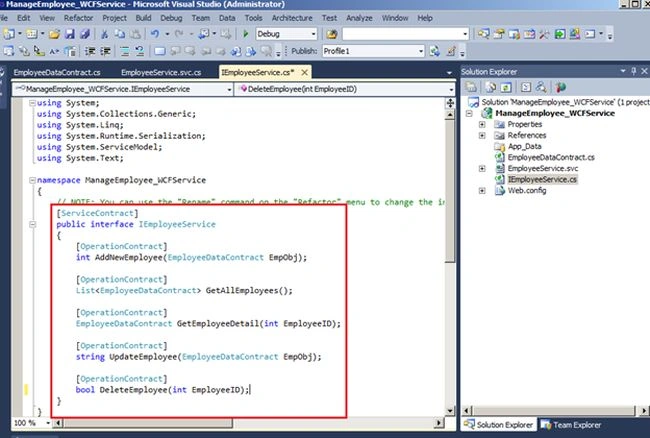The height and width of the screenshot is (438, 650).
Task: Expand the EmployeeService.svc node
Action: [x=482, y=169]
